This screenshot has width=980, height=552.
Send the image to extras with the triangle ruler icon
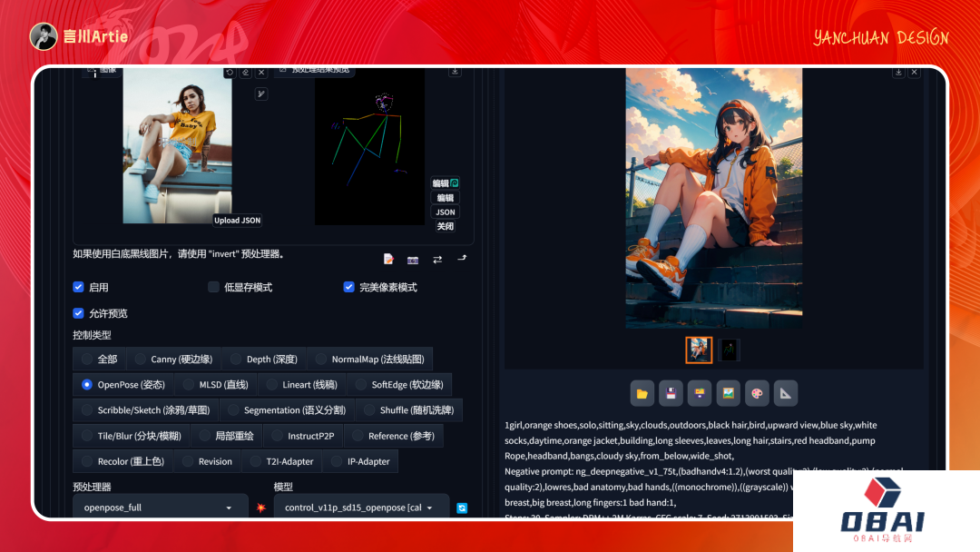coord(786,393)
